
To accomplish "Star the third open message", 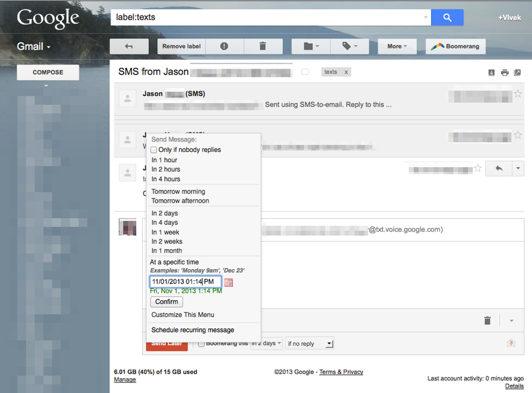I will coord(477,168).
